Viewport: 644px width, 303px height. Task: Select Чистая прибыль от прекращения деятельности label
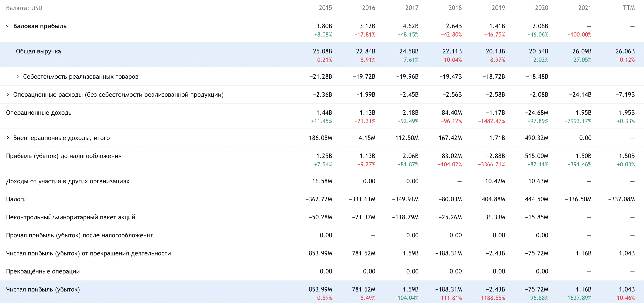(x=88, y=253)
